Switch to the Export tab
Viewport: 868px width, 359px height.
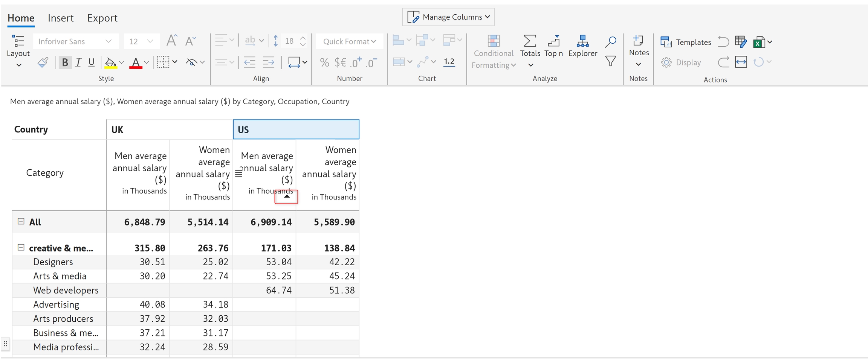coord(102,18)
